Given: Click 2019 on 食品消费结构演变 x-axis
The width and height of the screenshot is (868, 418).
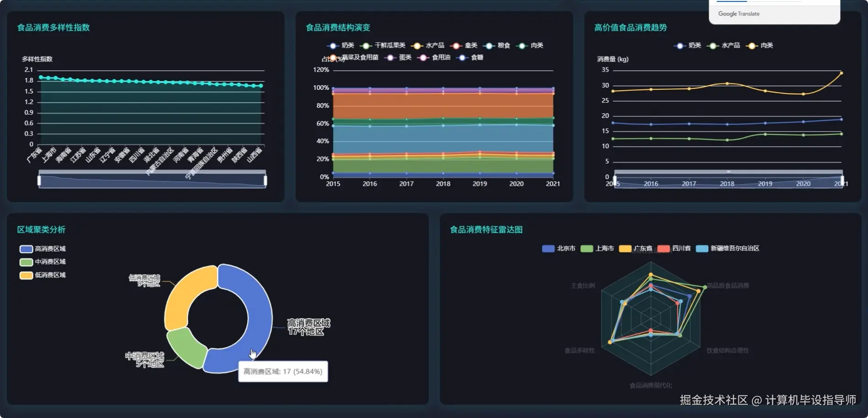Looking at the screenshot, I should pyautogui.click(x=480, y=184).
